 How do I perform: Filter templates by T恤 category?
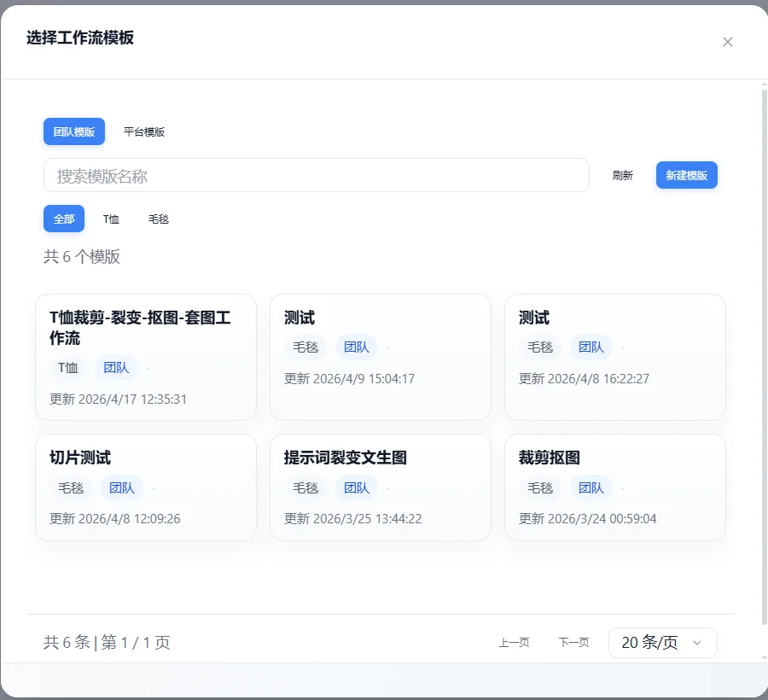point(112,219)
